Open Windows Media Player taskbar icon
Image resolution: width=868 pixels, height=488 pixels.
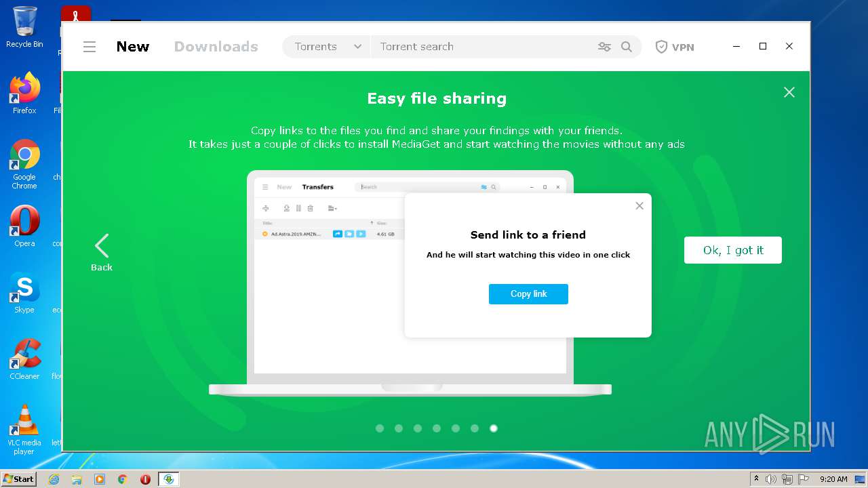click(100, 479)
